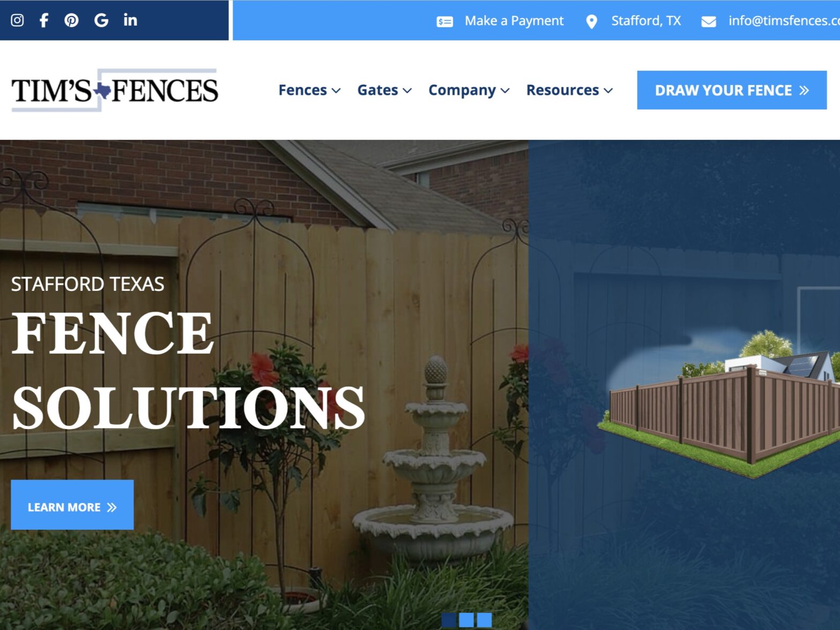Select the third slider dot
Screen dimensions: 840x630
point(484,620)
